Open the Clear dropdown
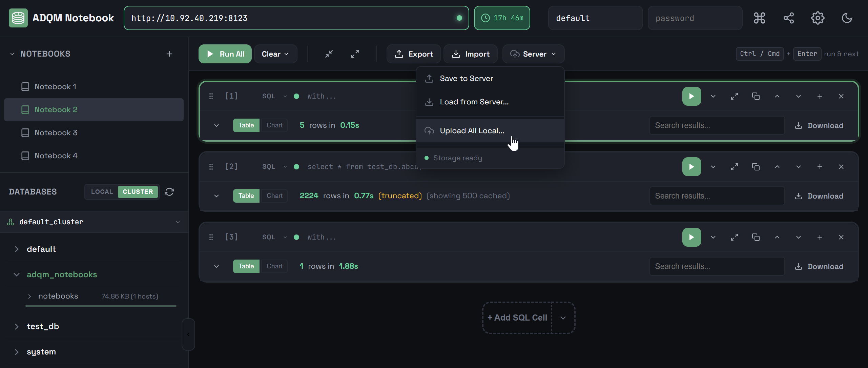This screenshot has width=868, height=368. (275, 54)
